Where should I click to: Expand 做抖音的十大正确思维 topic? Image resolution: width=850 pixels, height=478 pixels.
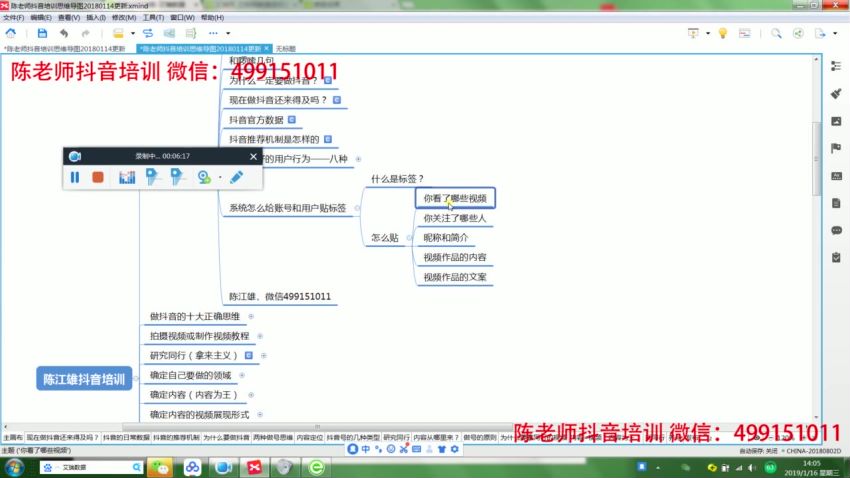(251, 316)
